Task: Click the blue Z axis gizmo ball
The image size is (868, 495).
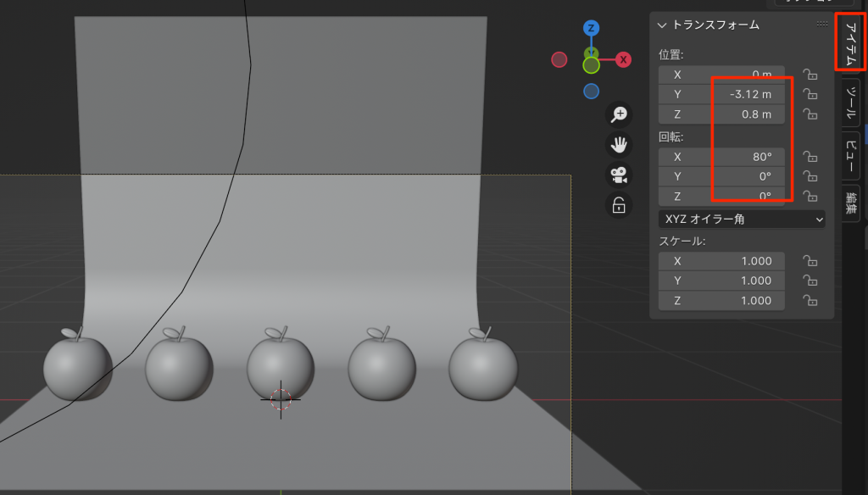Action: (x=592, y=28)
